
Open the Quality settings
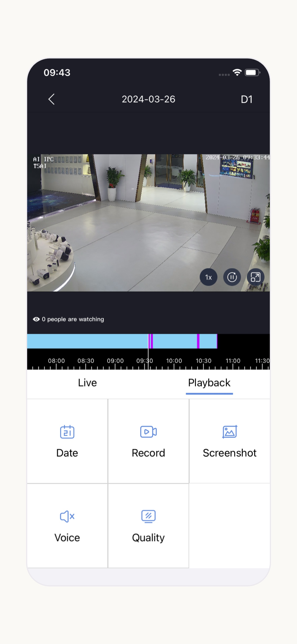tap(148, 526)
